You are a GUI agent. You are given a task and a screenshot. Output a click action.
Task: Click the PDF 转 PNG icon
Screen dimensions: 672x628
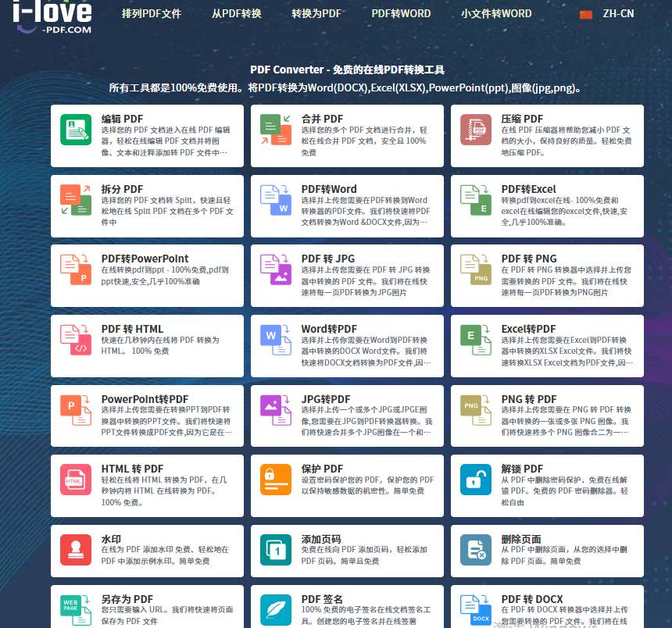(x=476, y=270)
